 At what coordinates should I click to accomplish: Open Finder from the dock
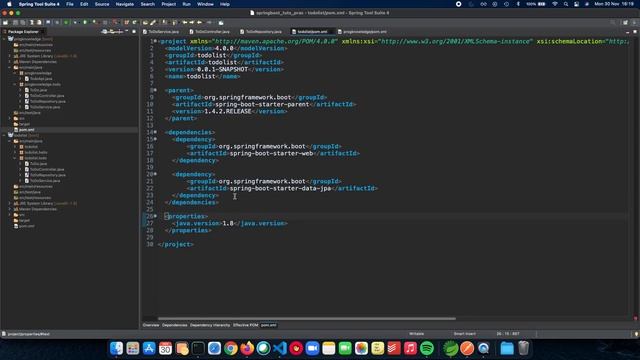coord(116,348)
